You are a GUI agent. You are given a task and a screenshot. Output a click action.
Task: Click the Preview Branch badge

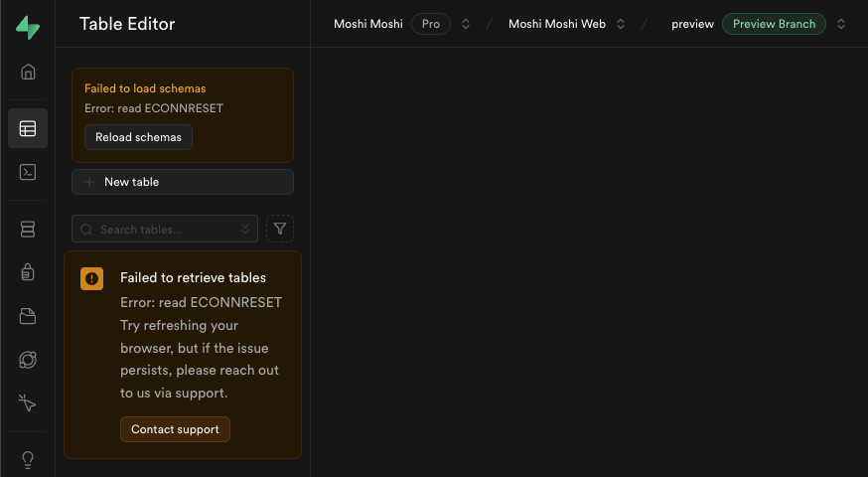pyautogui.click(x=774, y=24)
